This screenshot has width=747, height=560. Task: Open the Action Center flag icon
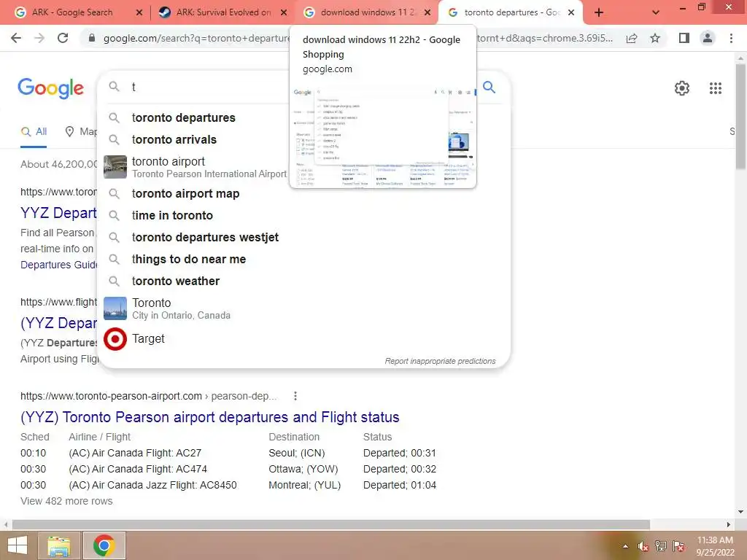679,546
